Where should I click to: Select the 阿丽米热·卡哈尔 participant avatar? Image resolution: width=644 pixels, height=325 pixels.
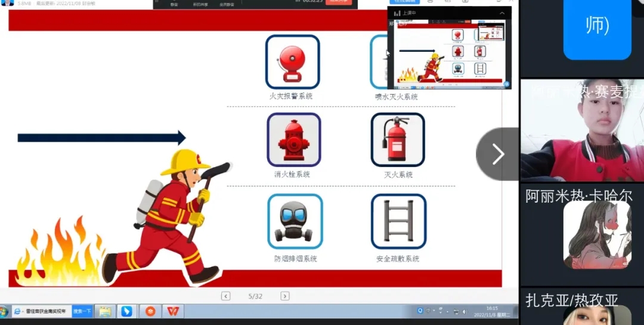(x=596, y=234)
